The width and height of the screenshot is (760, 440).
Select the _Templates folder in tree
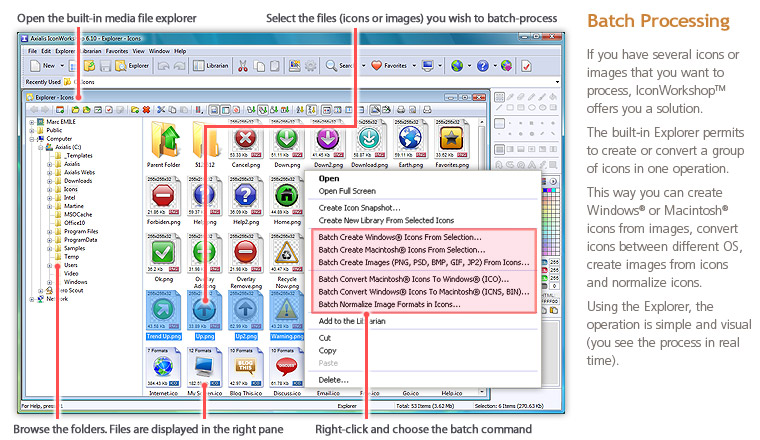[x=79, y=156]
